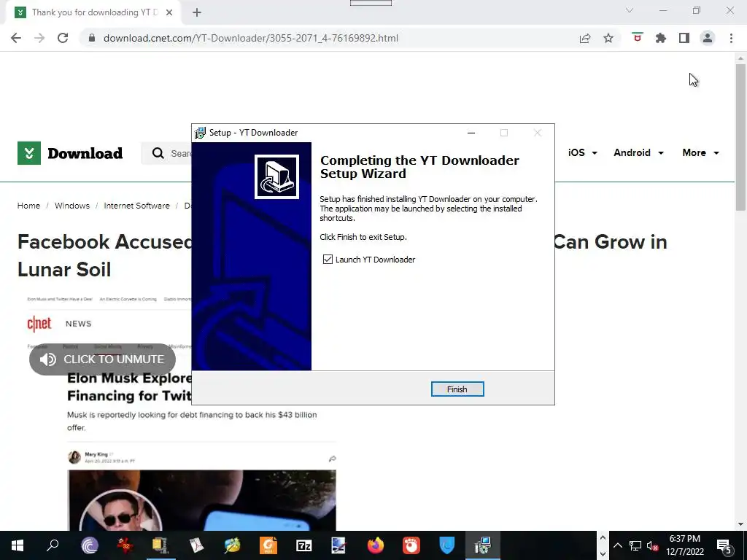This screenshot has width=747, height=560.
Task: Open a new browser tab
Action: click(x=197, y=12)
